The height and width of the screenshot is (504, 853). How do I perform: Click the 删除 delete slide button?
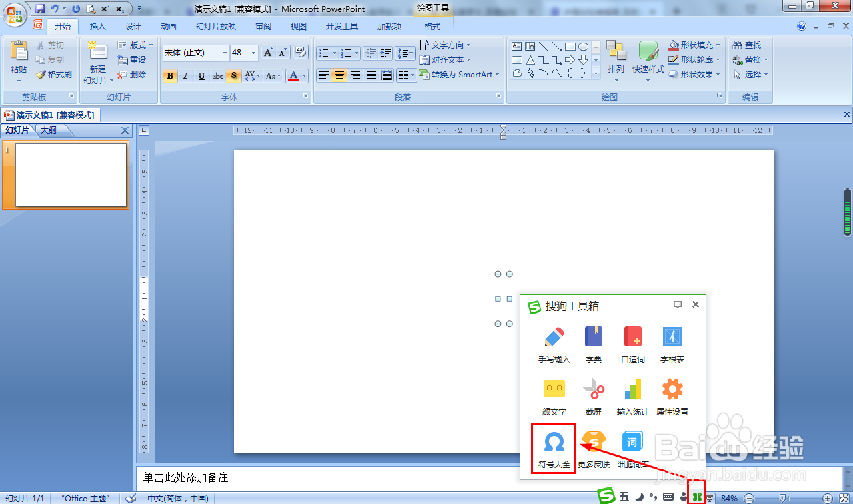132,75
